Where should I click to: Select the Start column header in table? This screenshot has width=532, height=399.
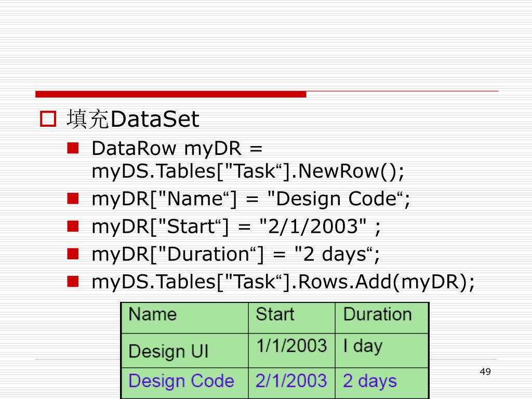(275, 314)
